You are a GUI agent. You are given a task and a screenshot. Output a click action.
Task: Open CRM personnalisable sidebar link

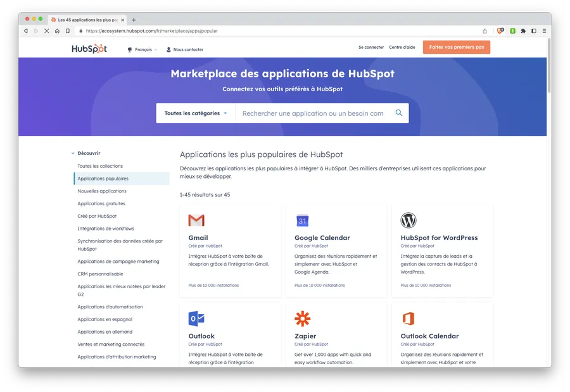pyautogui.click(x=100, y=274)
